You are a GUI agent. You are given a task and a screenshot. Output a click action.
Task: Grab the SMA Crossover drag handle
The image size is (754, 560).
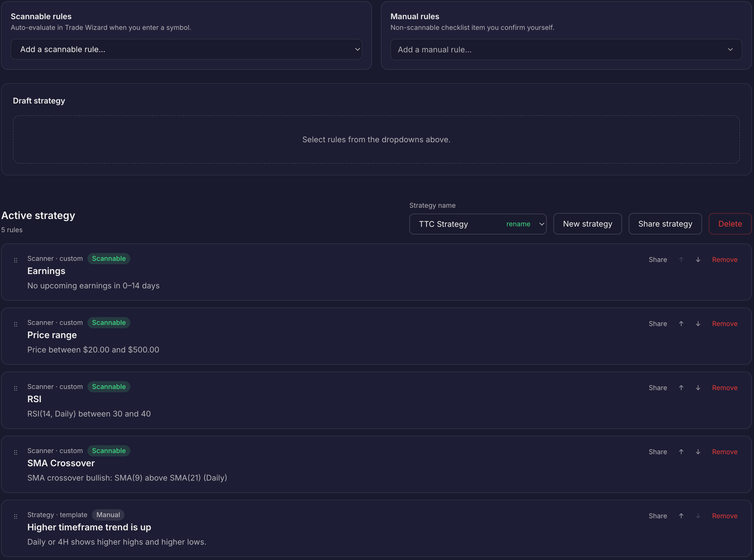pyautogui.click(x=16, y=453)
